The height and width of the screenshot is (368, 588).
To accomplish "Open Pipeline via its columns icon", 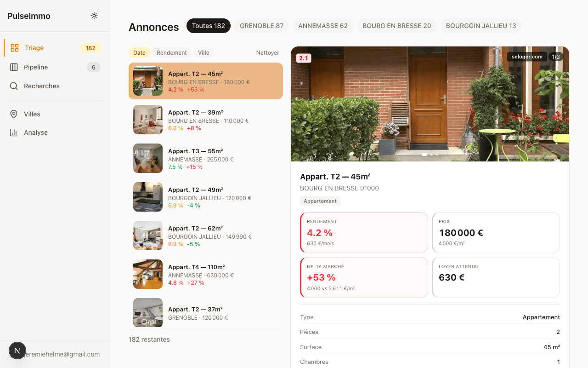I will click(13, 67).
